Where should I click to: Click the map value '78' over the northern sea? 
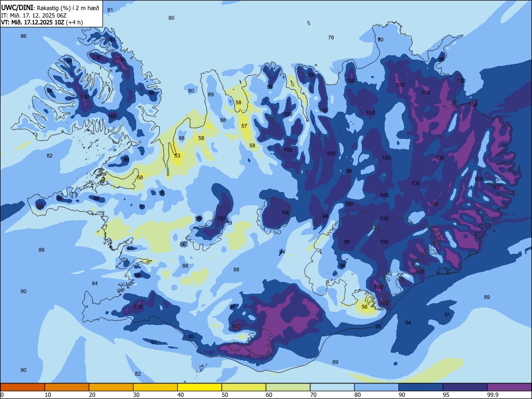[x=331, y=38]
